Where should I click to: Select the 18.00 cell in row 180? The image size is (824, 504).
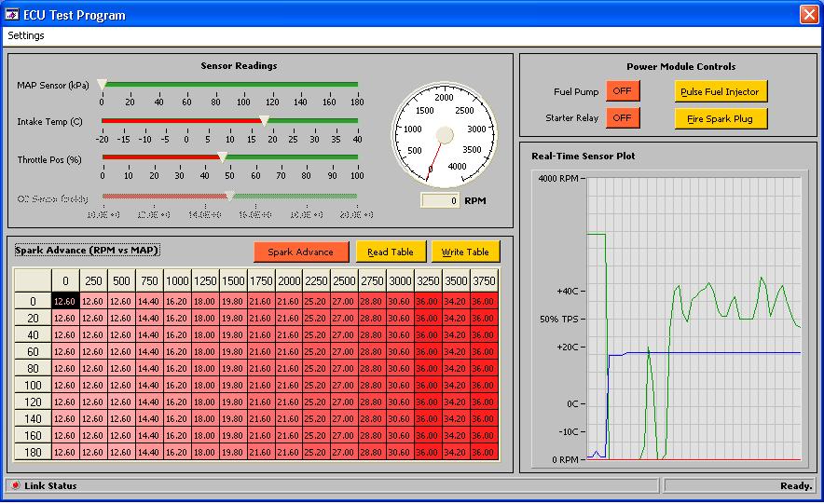pos(204,452)
